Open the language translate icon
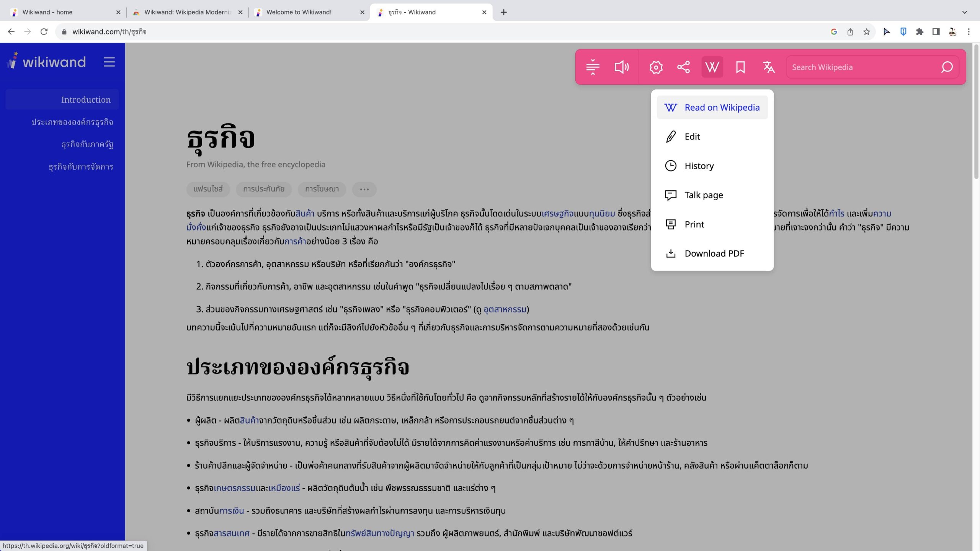Screen dimensions: 980x551 [x=768, y=67]
